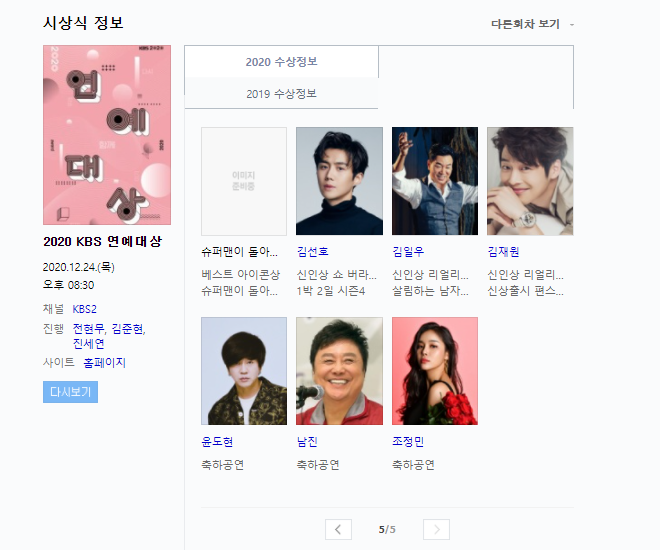The image size is (660, 550).
Task: Open the KBS2 channel link
Action: coord(85,309)
